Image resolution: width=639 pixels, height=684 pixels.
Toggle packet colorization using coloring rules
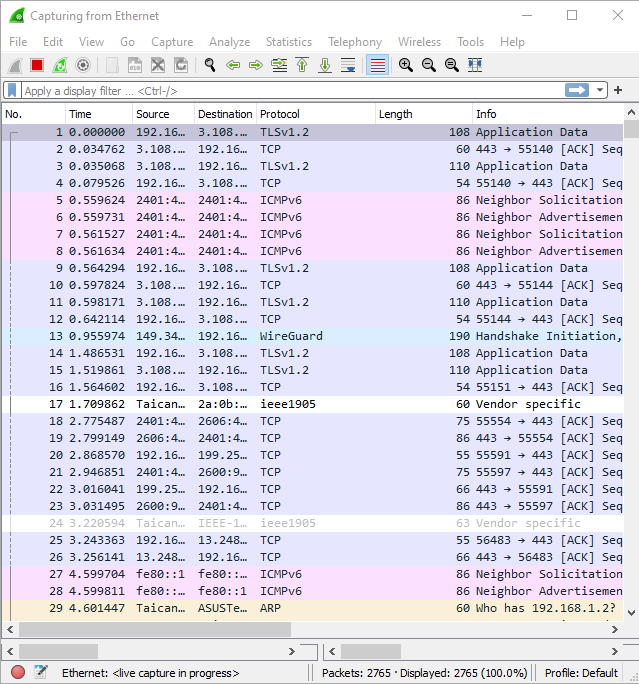pyautogui.click(x=377, y=65)
